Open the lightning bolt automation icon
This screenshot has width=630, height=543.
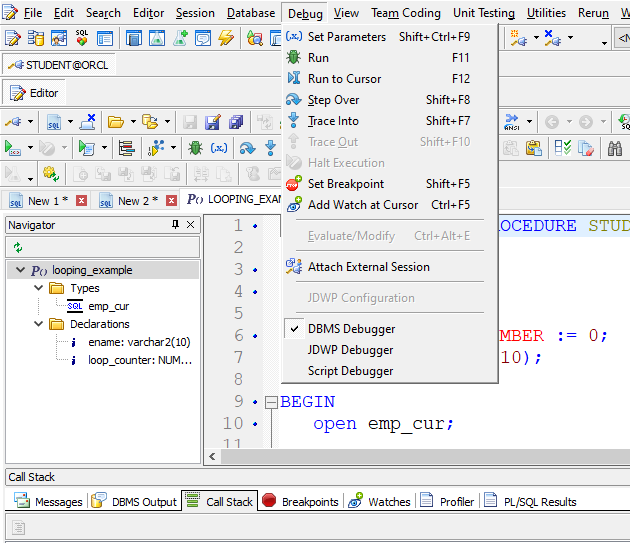point(226,38)
